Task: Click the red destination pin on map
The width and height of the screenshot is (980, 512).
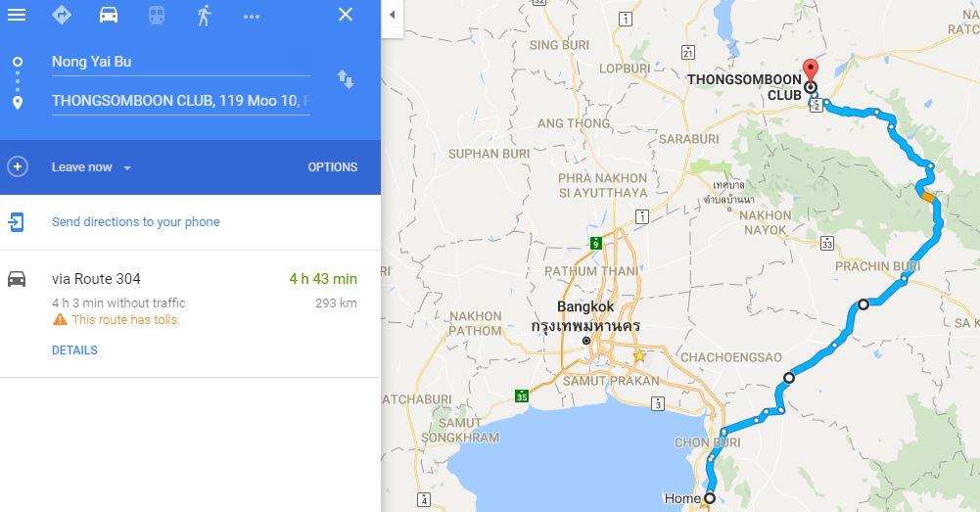Action: [x=810, y=70]
